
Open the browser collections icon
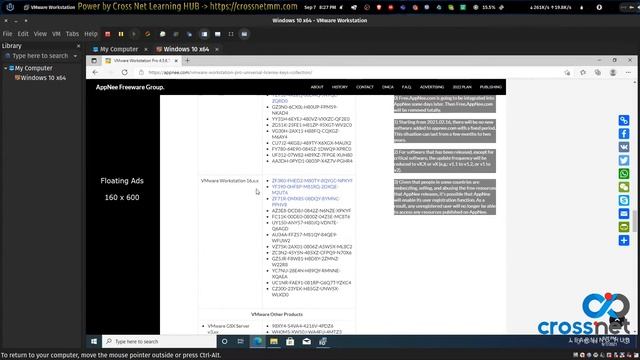(598, 72)
